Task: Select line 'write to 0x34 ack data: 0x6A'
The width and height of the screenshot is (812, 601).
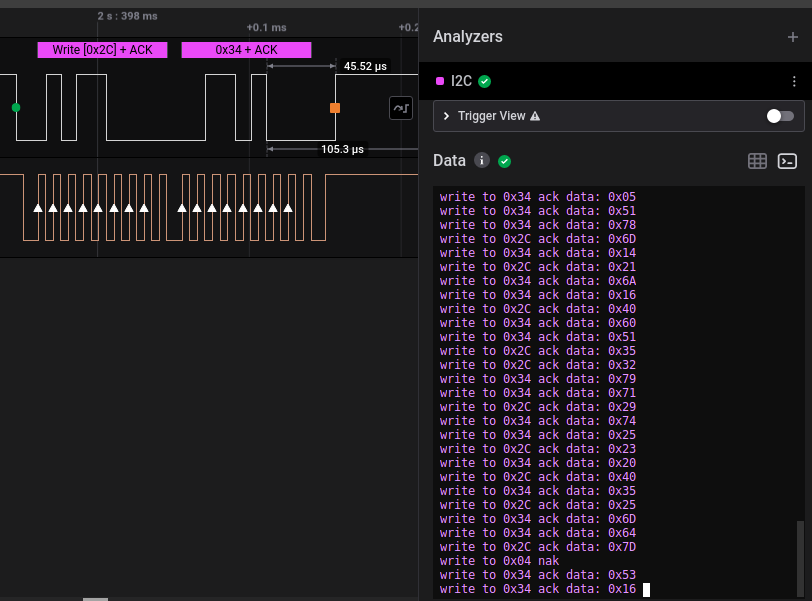Action: tap(538, 281)
